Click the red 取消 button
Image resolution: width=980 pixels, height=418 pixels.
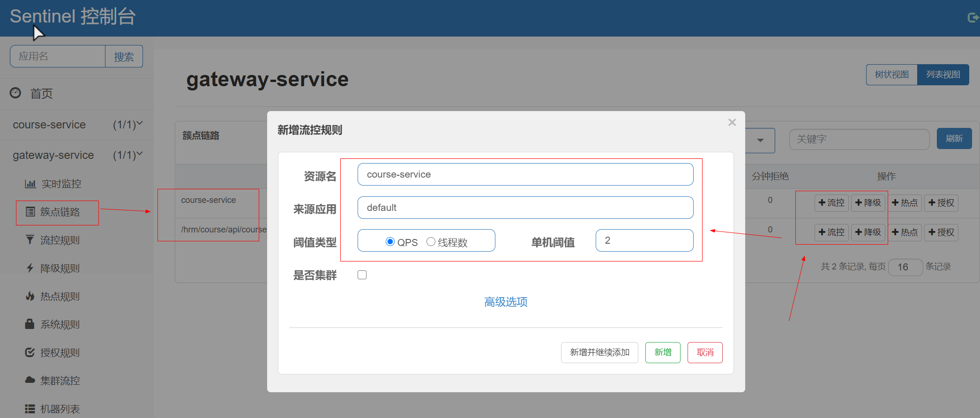pos(705,352)
